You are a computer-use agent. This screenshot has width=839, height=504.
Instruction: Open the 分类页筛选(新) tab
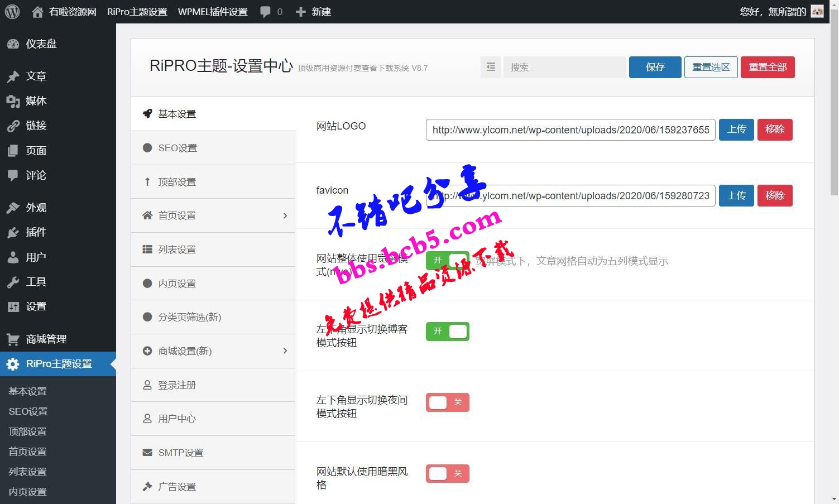click(213, 317)
